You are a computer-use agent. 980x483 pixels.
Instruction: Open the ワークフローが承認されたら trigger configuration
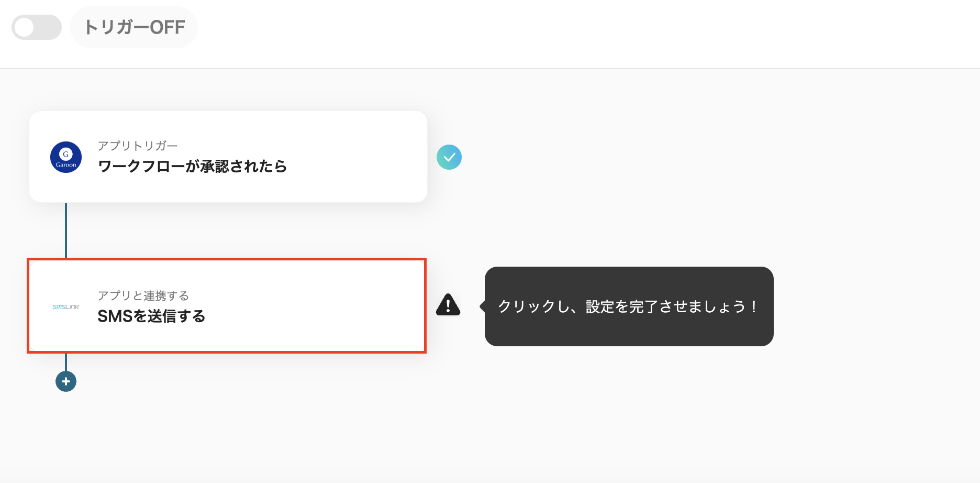coord(227,157)
